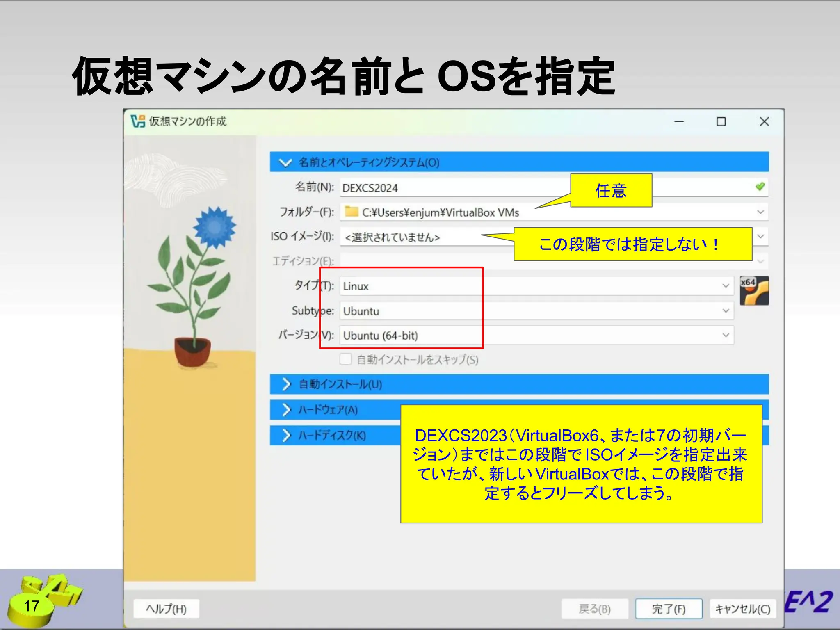Screen dimensions: 840x630
Task: Open the ISO イメージ(I) dropdown arrow
Action: coord(760,237)
